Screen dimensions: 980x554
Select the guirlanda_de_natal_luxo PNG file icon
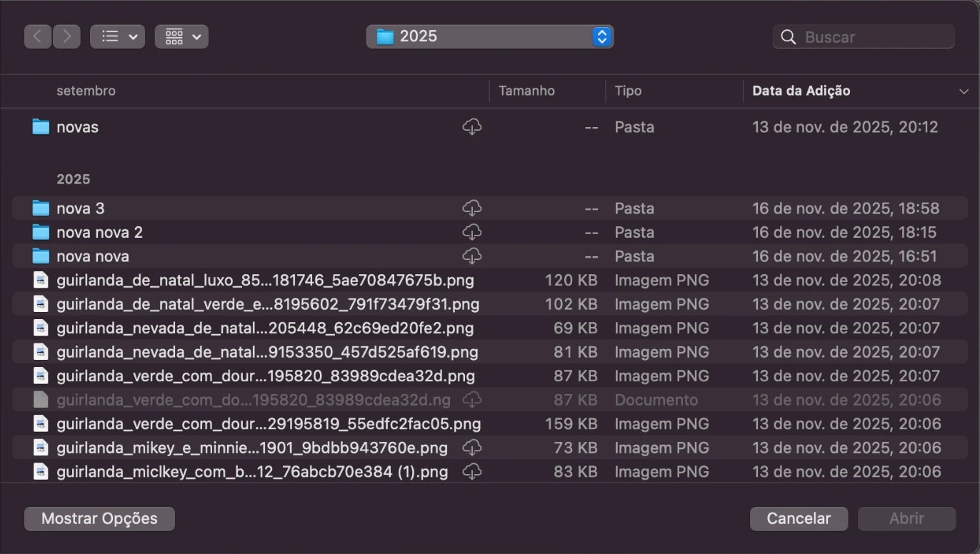[41, 280]
